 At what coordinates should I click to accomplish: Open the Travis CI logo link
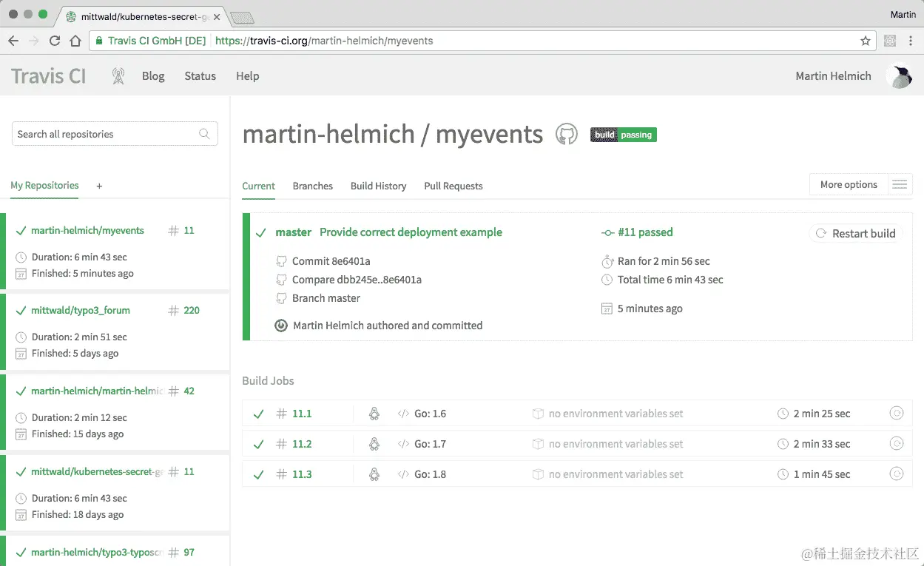pyautogui.click(x=48, y=75)
